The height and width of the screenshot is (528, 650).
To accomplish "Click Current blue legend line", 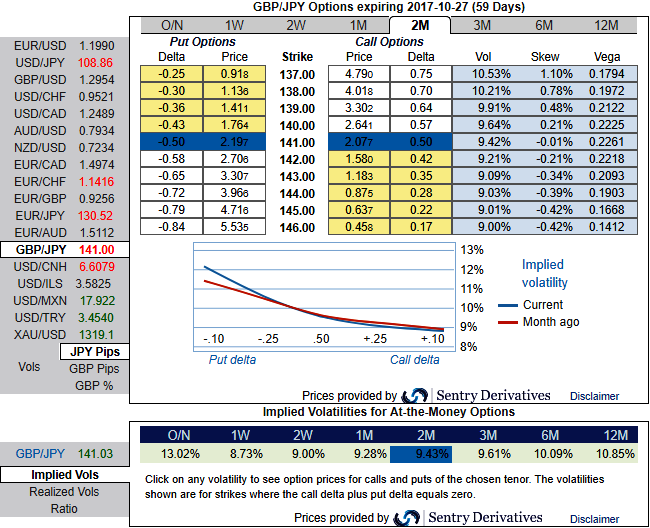I will pyautogui.click(x=508, y=305).
